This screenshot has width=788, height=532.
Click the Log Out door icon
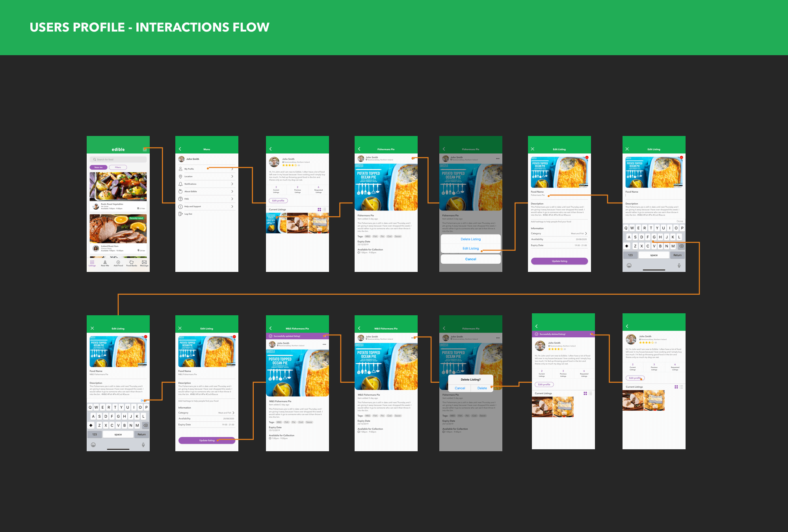[x=180, y=214]
